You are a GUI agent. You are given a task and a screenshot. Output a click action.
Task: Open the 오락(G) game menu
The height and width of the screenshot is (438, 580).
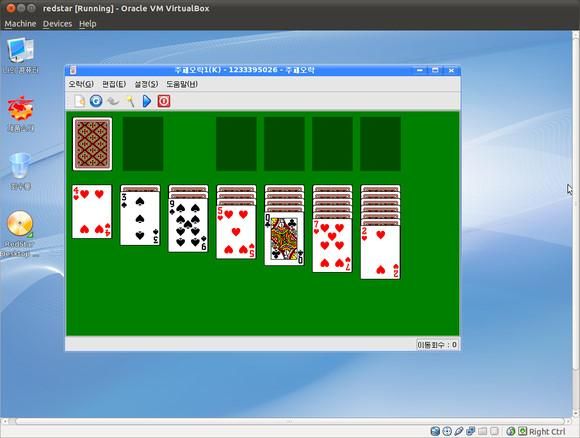[81, 84]
